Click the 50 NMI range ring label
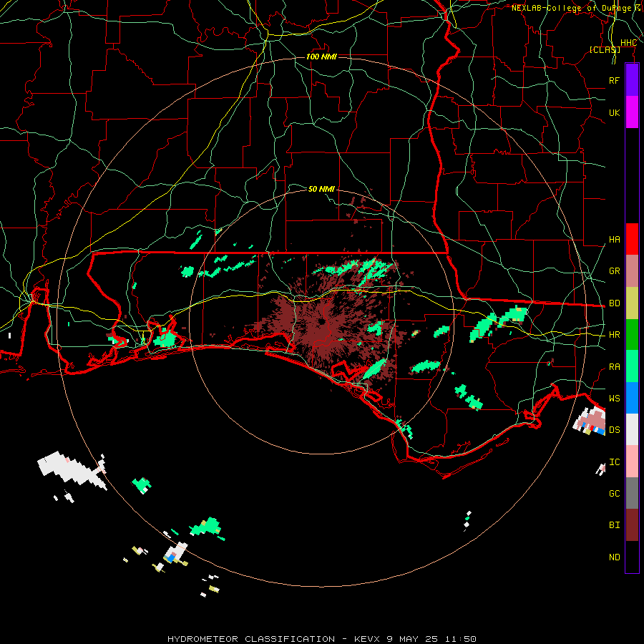 (321, 189)
